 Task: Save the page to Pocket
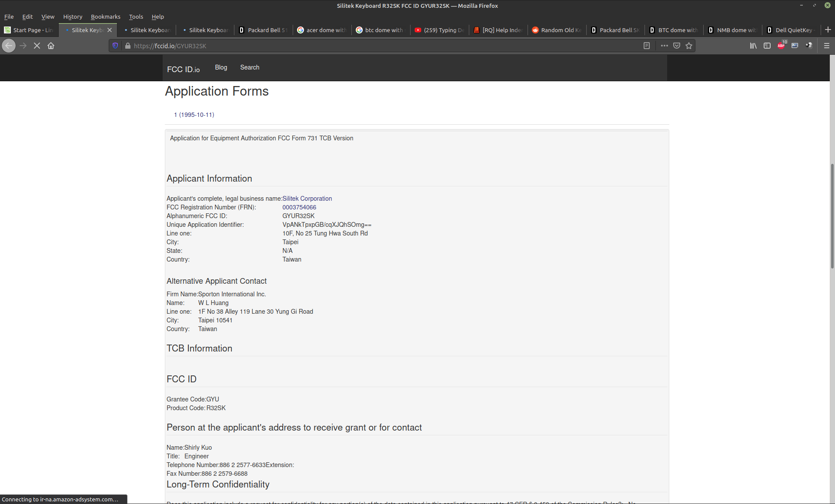(x=677, y=45)
